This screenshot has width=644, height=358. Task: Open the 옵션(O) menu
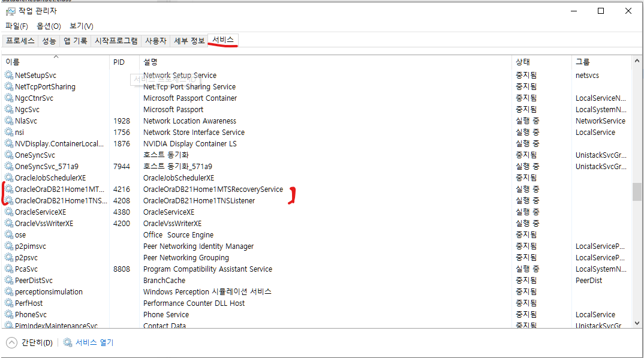pyautogui.click(x=49, y=26)
